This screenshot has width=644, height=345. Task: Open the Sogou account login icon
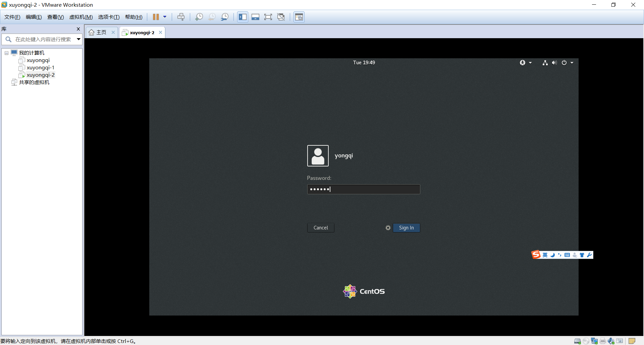pyautogui.click(x=575, y=255)
